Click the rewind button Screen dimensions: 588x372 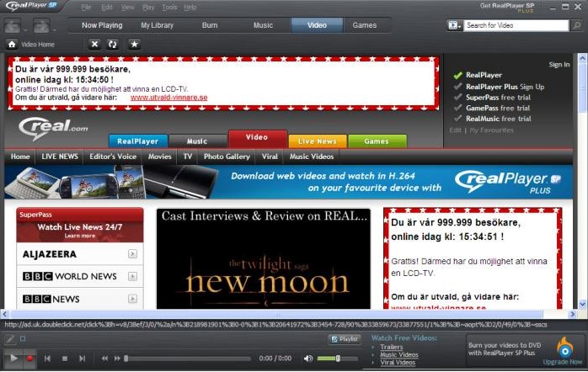(104, 359)
